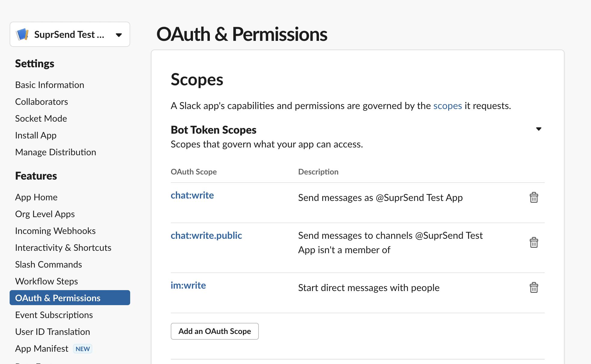Collapse the Bot Token Scopes section arrow

click(x=538, y=129)
